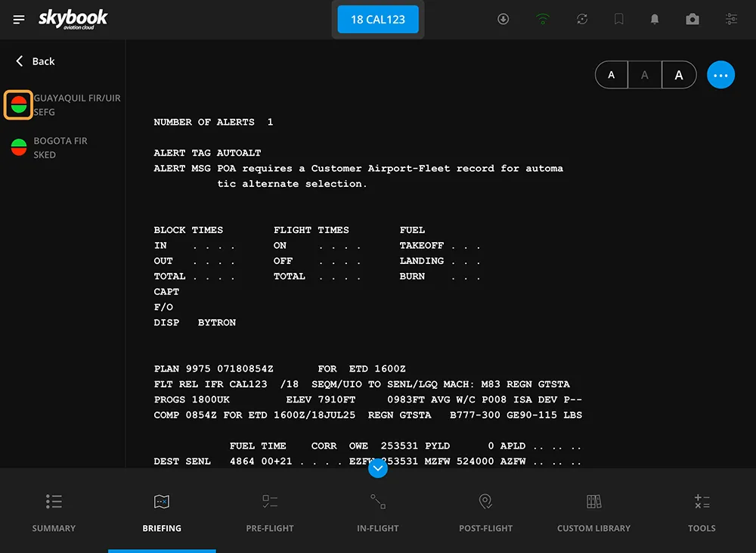Screen dimensions: 756x553
Task: Click the "BURN" fuel row
Action: click(440, 277)
